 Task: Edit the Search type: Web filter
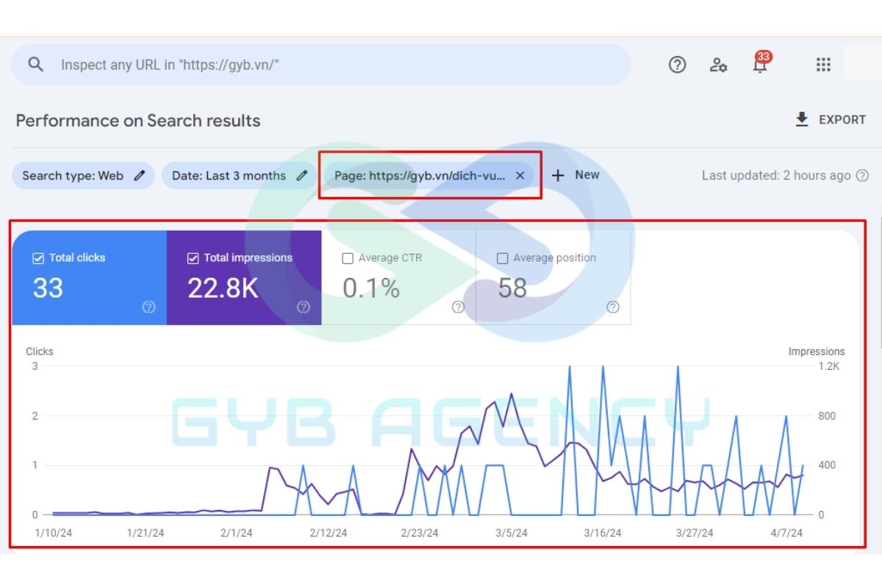click(83, 176)
